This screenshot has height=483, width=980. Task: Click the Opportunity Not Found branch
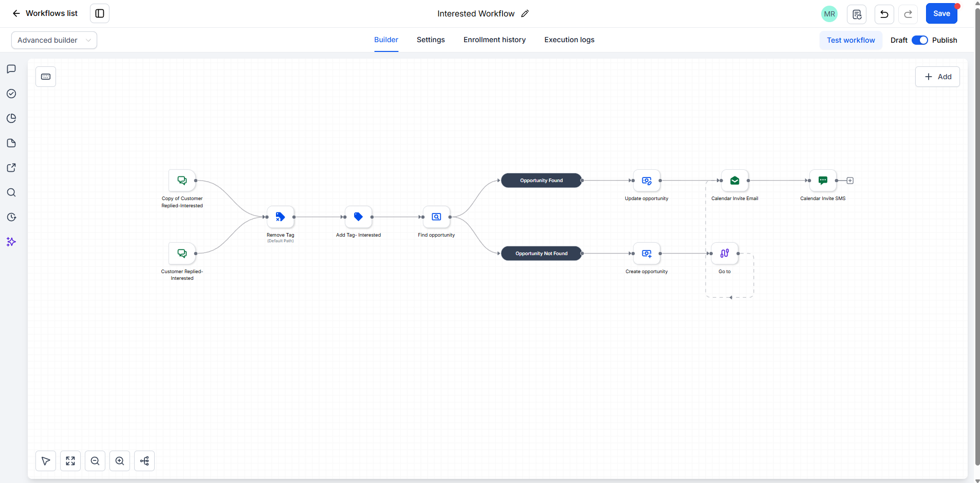(x=541, y=254)
